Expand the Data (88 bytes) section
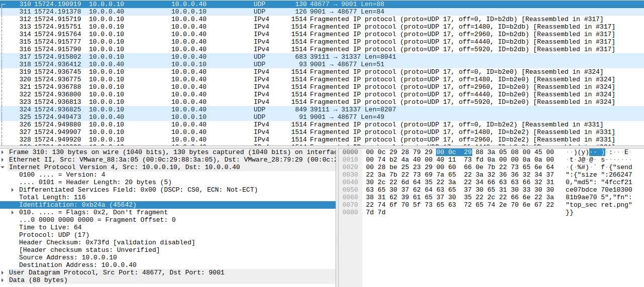 pyautogui.click(x=4, y=280)
